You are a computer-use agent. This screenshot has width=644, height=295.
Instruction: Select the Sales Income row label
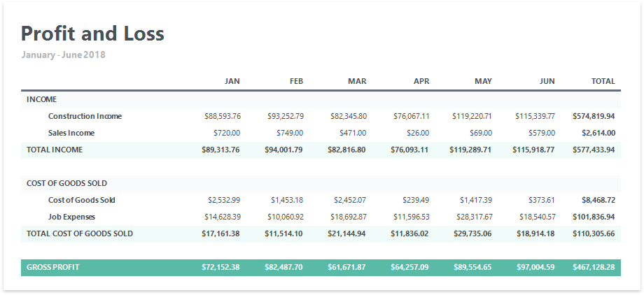tap(71, 133)
